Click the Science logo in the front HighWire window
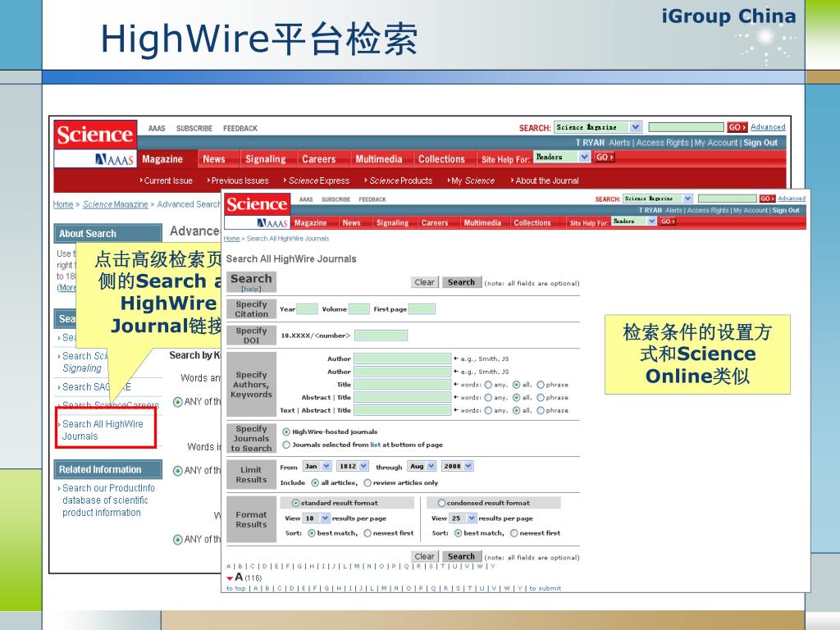Viewport: 840px width, 630px height. pos(257,204)
